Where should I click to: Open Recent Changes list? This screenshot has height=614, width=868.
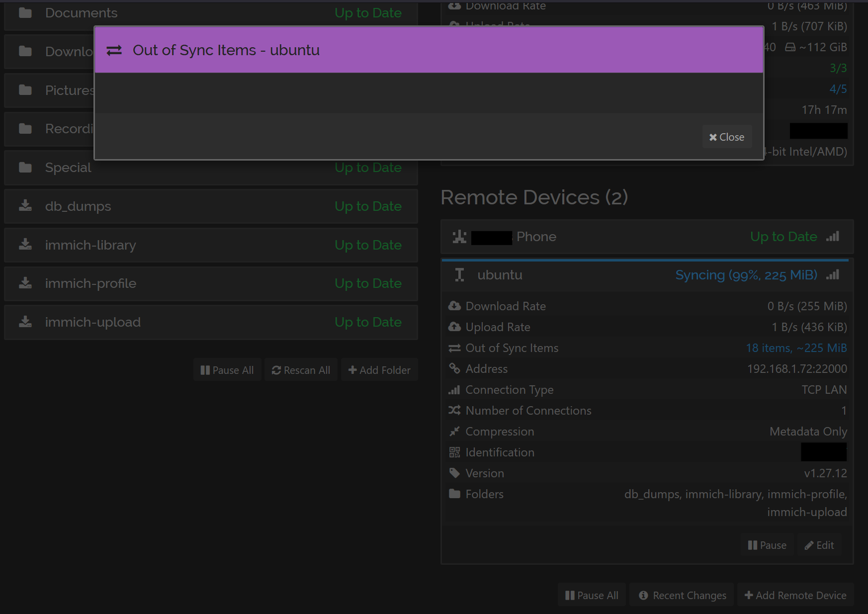click(682, 595)
